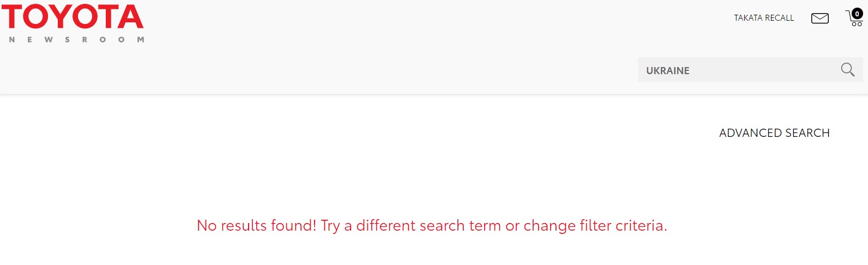Open the Takata Recall link
Screen dimensions: 868x265
[763, 18]
